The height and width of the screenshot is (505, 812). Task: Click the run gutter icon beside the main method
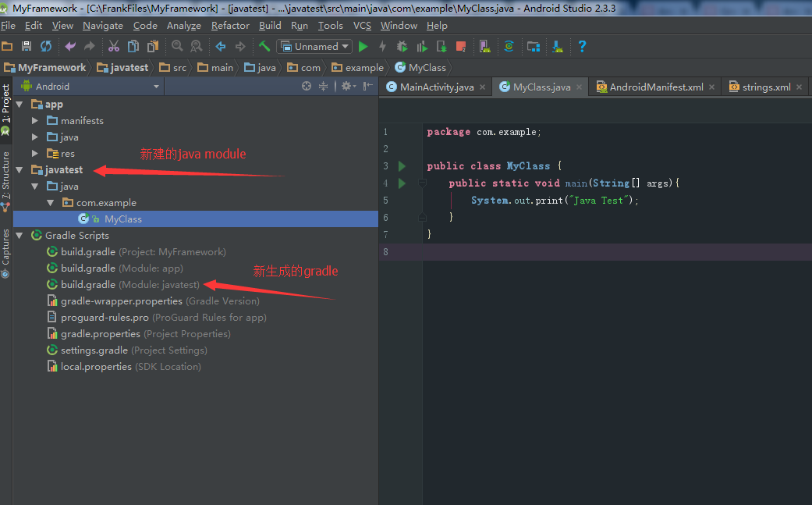coord(402,183)
